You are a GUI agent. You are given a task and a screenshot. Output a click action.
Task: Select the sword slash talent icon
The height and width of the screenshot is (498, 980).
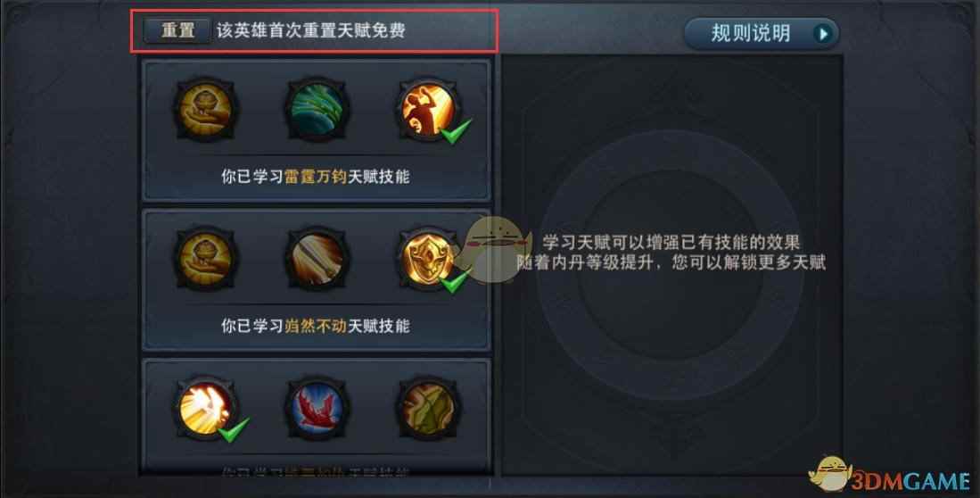317,259
